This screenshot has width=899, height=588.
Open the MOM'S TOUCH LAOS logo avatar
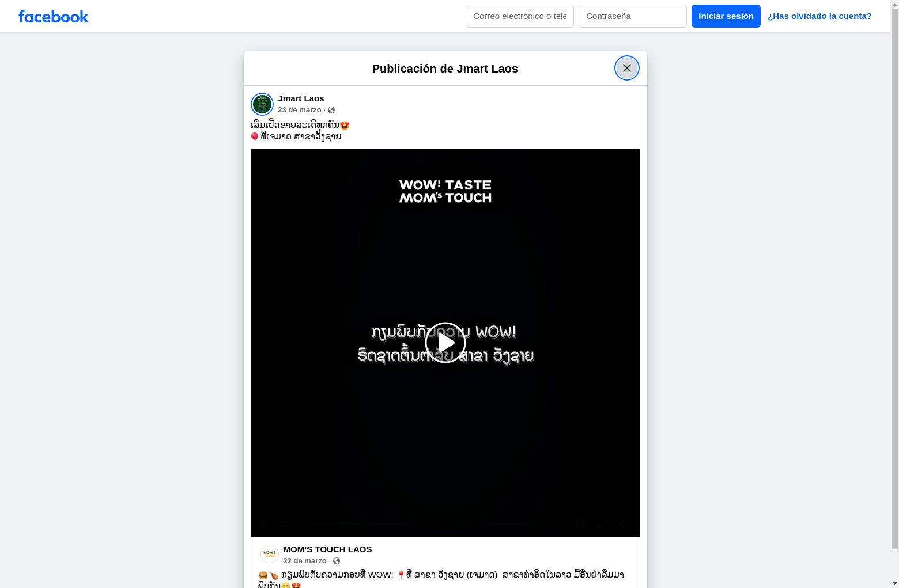coord(270,554)
